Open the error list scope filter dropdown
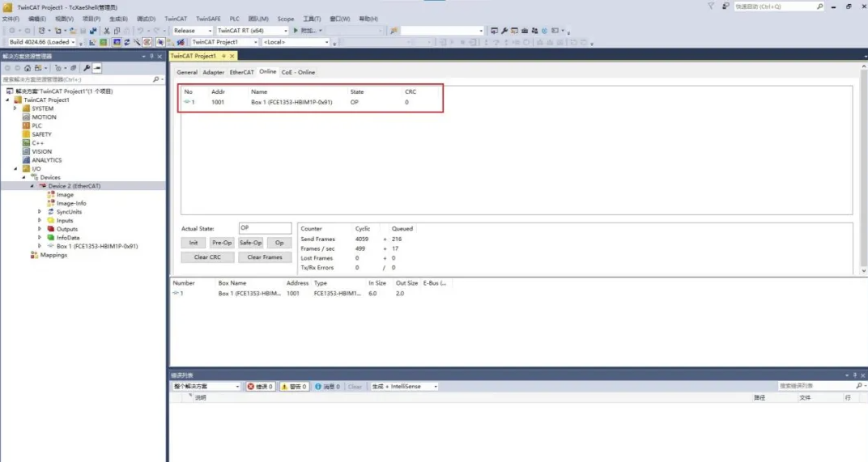 click(206, 386)
